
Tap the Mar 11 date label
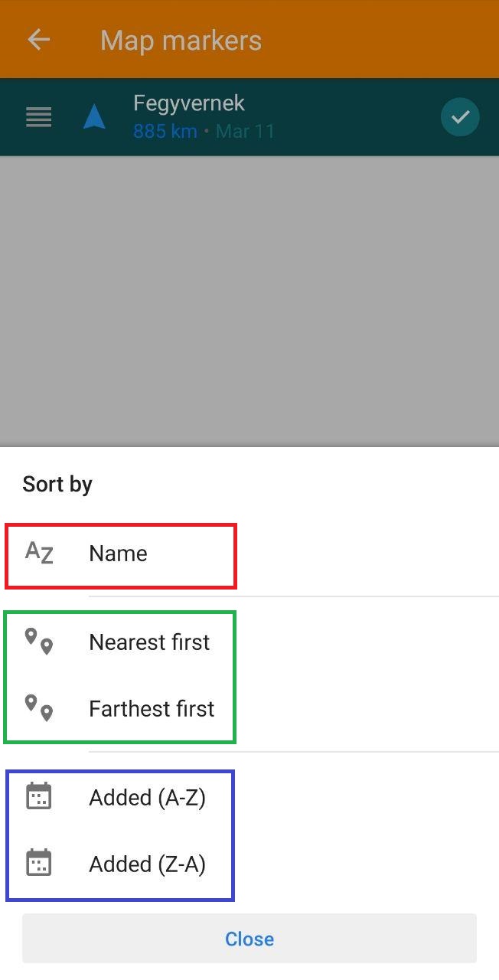tap(245, 131)
